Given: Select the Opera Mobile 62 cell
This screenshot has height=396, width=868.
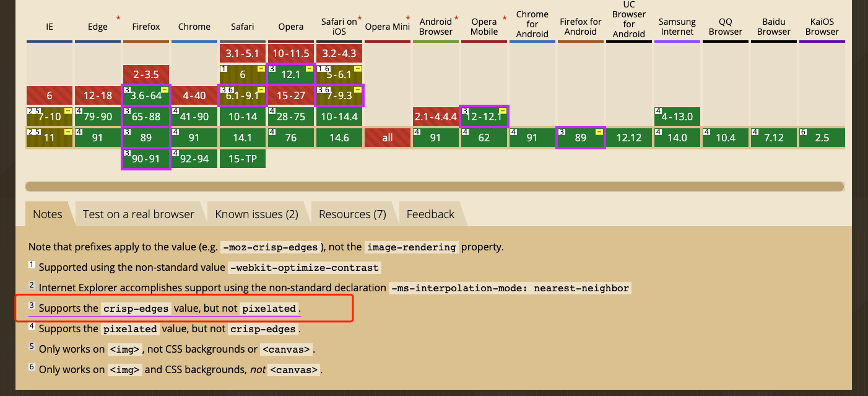Looking at the screenshot, I should pyautogui.click(x=484, y=138).
